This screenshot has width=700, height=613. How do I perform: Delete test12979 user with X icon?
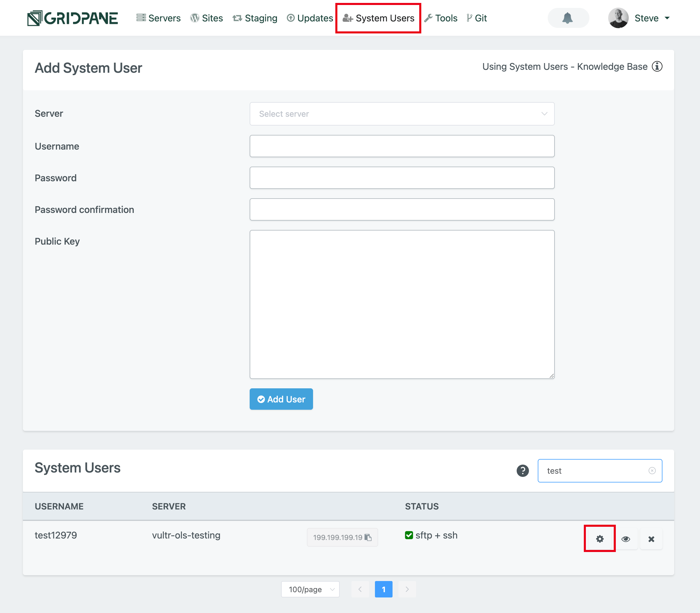point(651,539)
